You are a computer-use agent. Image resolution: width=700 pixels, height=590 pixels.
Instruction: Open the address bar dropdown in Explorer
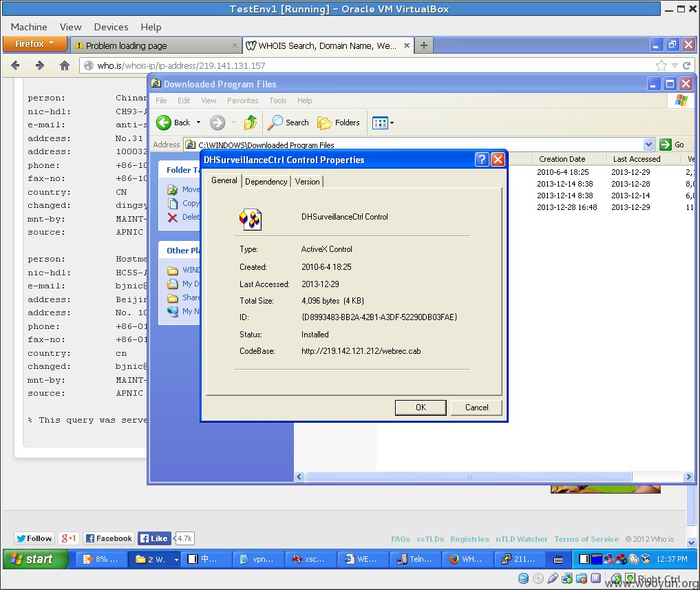pyautogui.click(x=648, y=145)
